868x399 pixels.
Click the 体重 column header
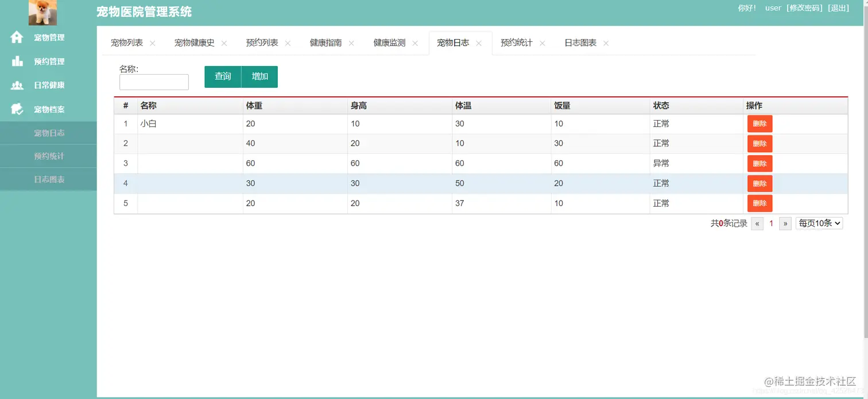295,106
